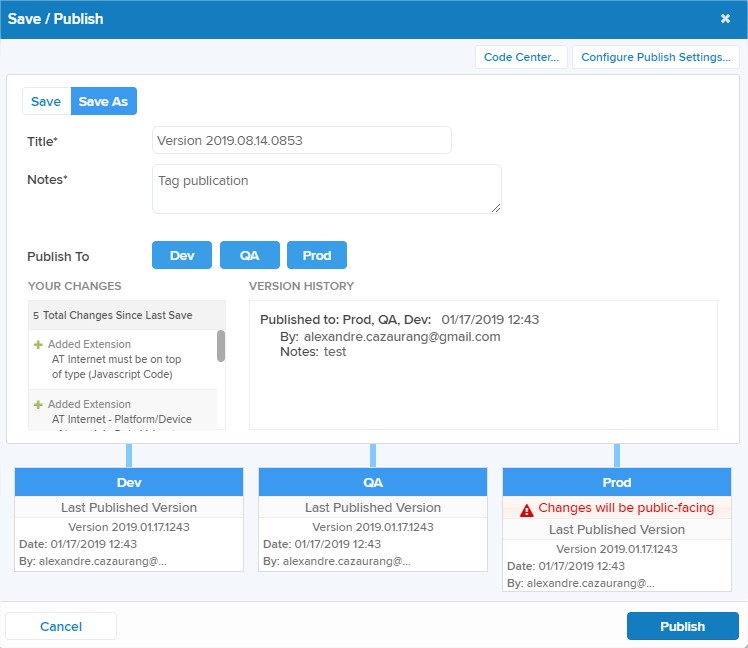This screenshot has width=748, height=648.
Task: Close the Save / Publish dialog with X
Action: 725,19
